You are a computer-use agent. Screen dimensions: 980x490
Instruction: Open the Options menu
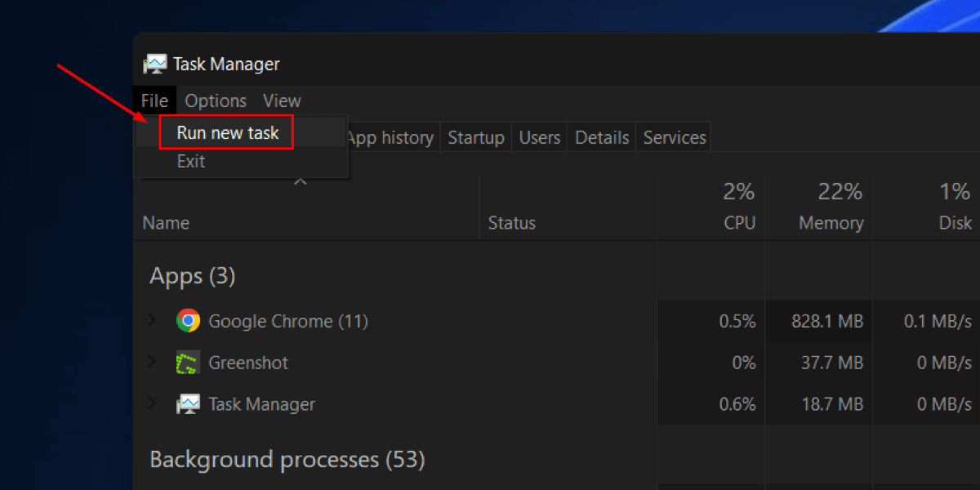point(215,100)
